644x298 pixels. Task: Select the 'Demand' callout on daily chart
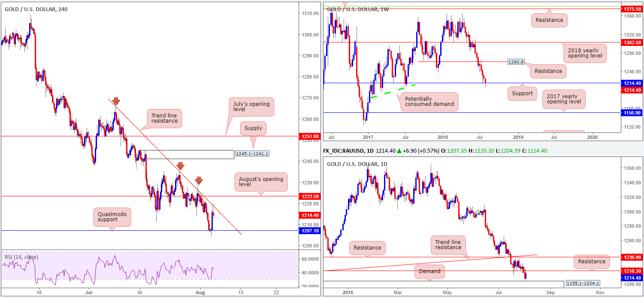tap(429, 271)
